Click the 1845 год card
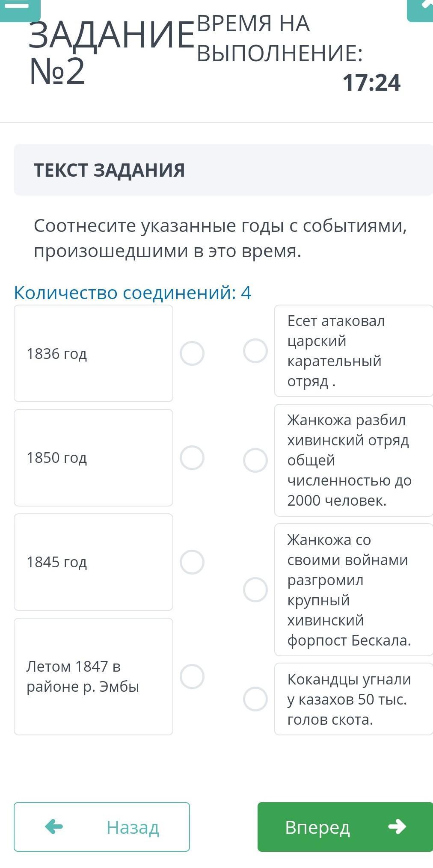Screen dimensions: 433x868 click(x=93, y=562)
